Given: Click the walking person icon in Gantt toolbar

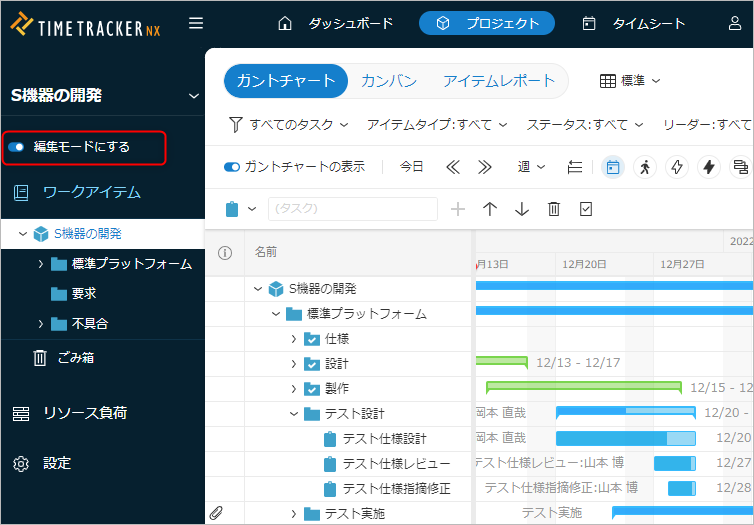Looking at the screenshot, I should click(x=644, y=167).
